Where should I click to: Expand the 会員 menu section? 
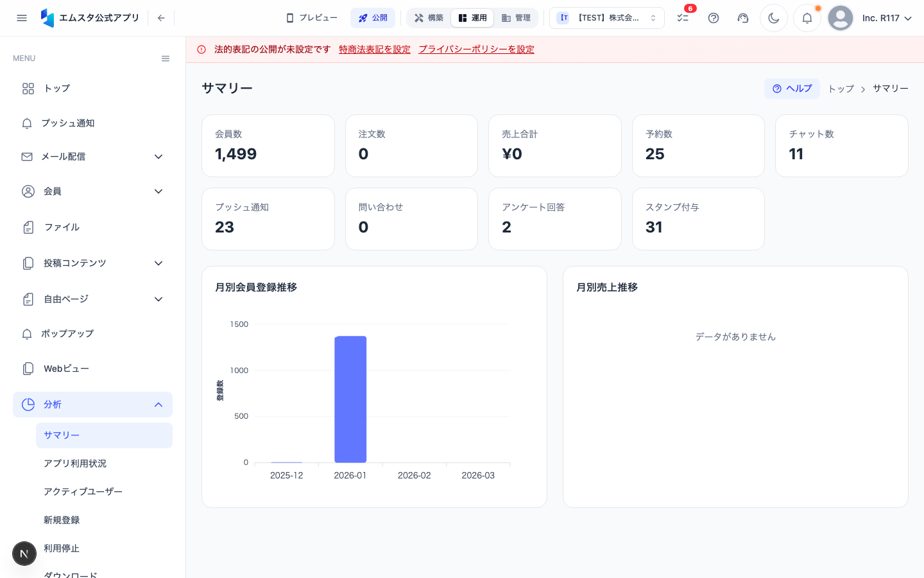pos(92,191)
